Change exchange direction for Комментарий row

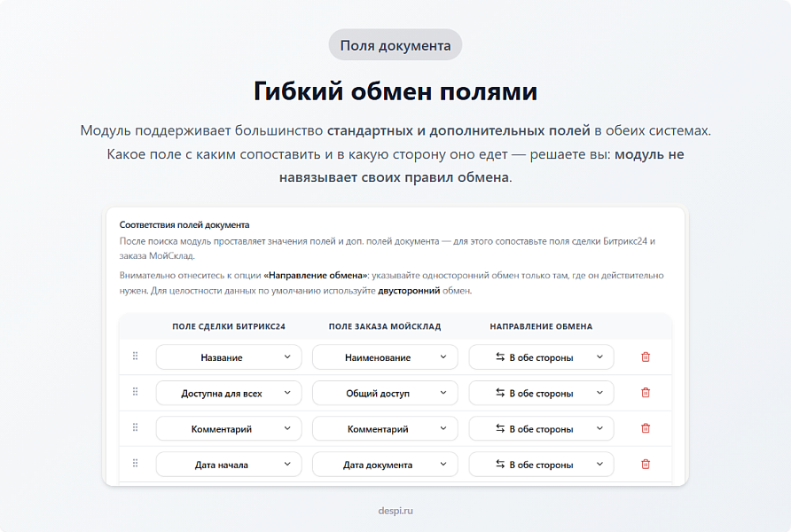541,428
